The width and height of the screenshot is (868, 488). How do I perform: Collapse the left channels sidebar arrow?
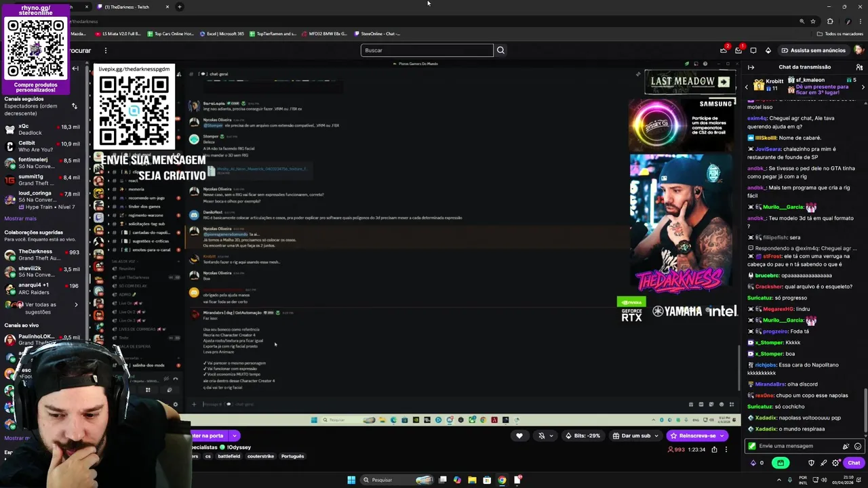point(75,68)
